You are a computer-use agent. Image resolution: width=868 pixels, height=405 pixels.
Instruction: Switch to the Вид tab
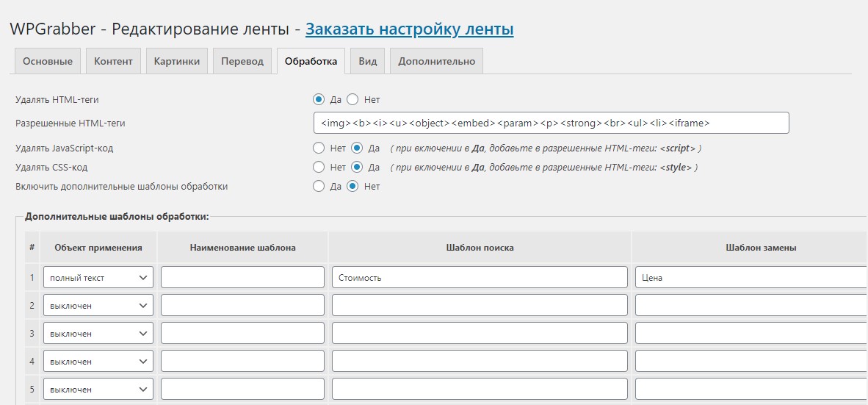(368, 61)
